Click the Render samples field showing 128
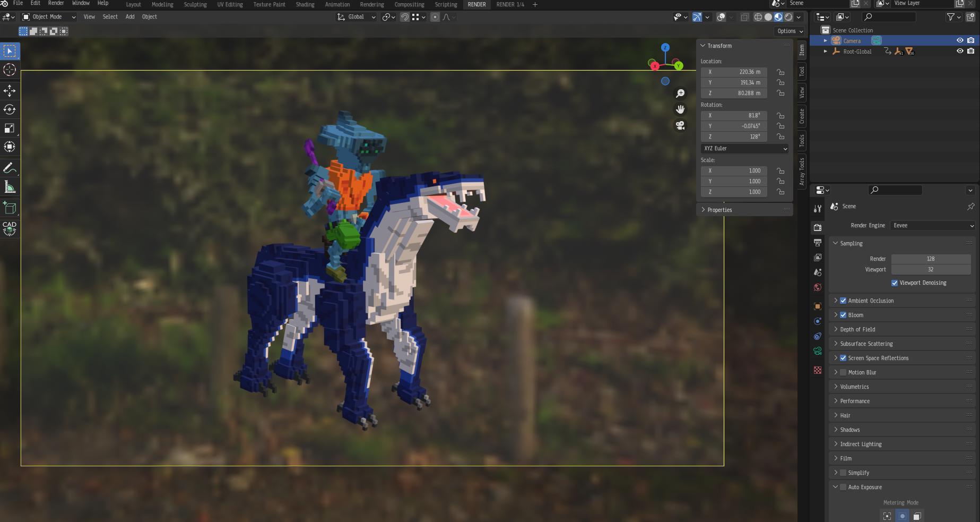 (931, 259)
